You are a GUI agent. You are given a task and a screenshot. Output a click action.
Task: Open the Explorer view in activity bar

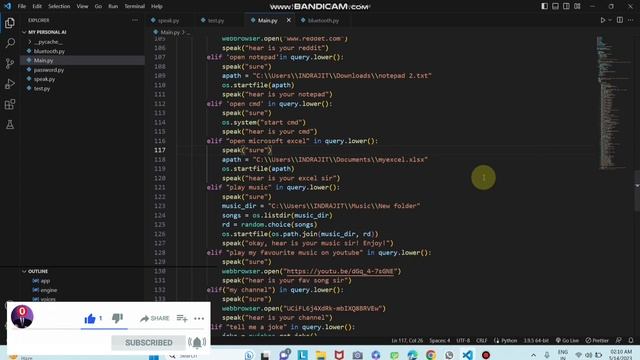[x=10, y=23]
